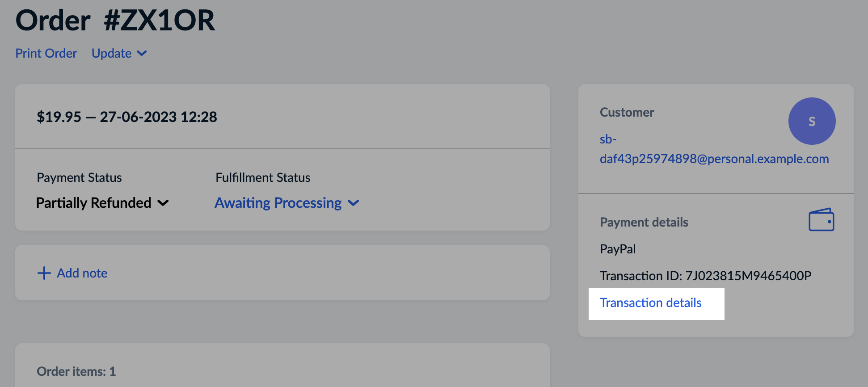Click the Order items: 1 section header

(x=76, y=371)
